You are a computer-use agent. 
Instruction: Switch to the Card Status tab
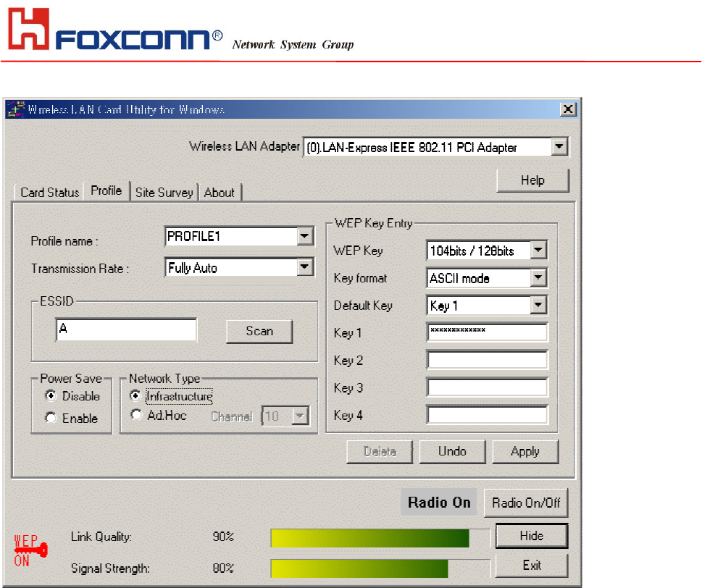pos(50,193)
